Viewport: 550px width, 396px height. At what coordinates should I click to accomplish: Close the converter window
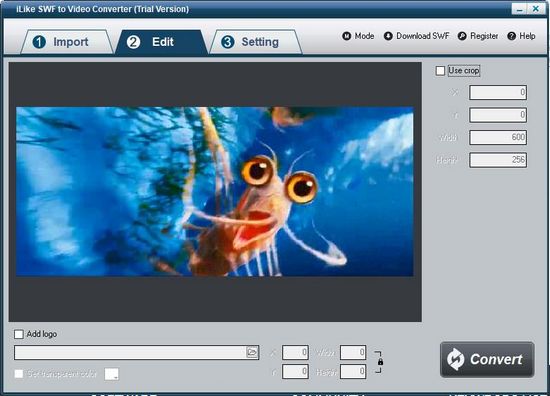click(x=536, y=9)
